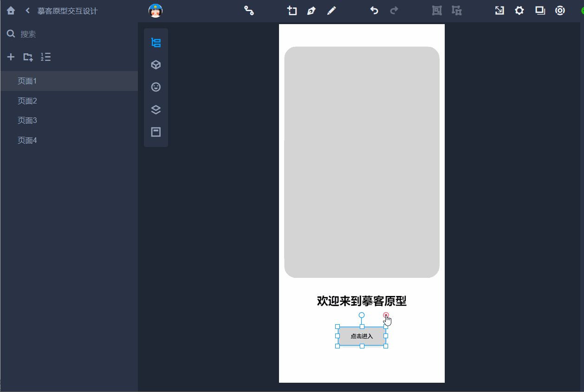The width and height of the screenshot is (584, 392).
Task: Create a new folder in page list
Action: click(28, 57)
